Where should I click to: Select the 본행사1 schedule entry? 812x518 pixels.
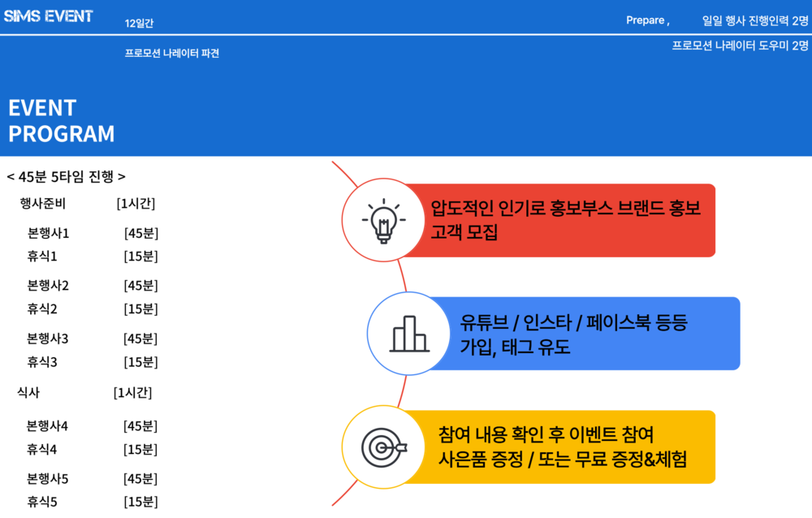pyautogui.click(x=48, y=233)
